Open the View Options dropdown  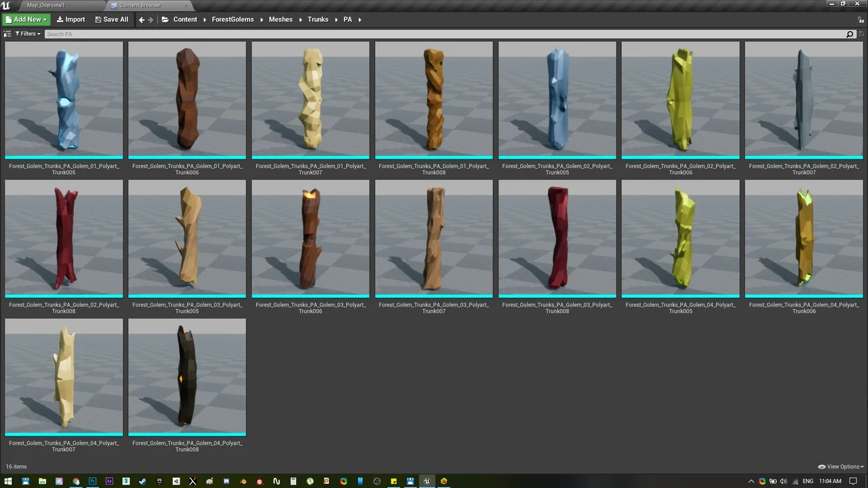click(840, 466)
